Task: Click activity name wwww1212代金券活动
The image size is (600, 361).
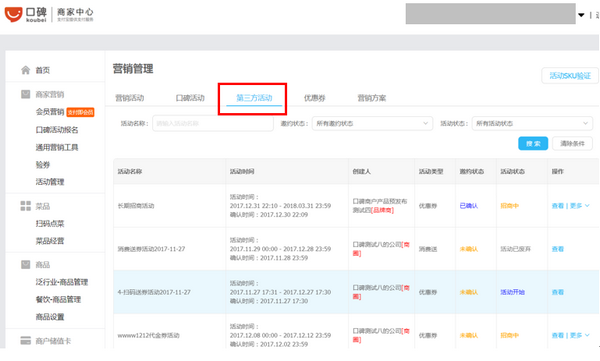Action: [148, 335]
